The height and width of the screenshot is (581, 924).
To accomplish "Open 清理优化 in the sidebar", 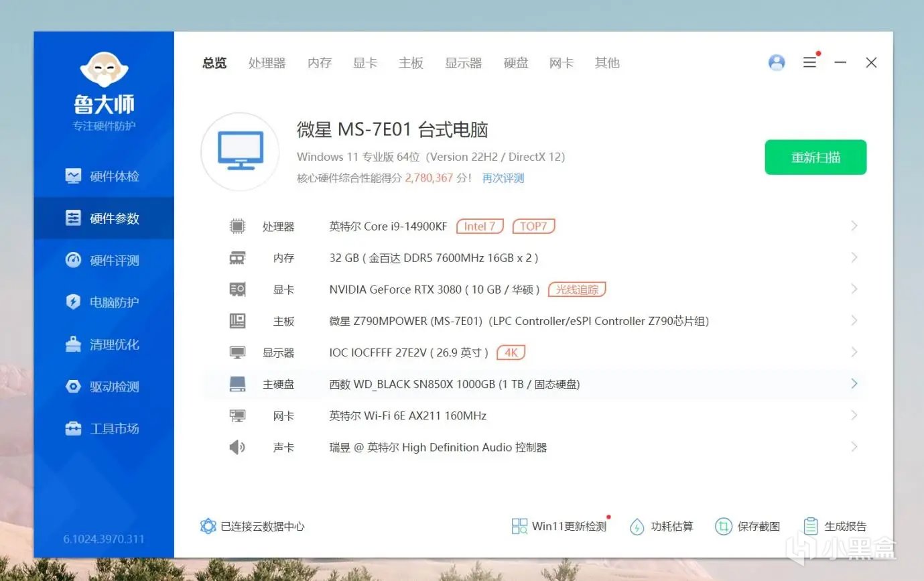I will click(104, 344).
